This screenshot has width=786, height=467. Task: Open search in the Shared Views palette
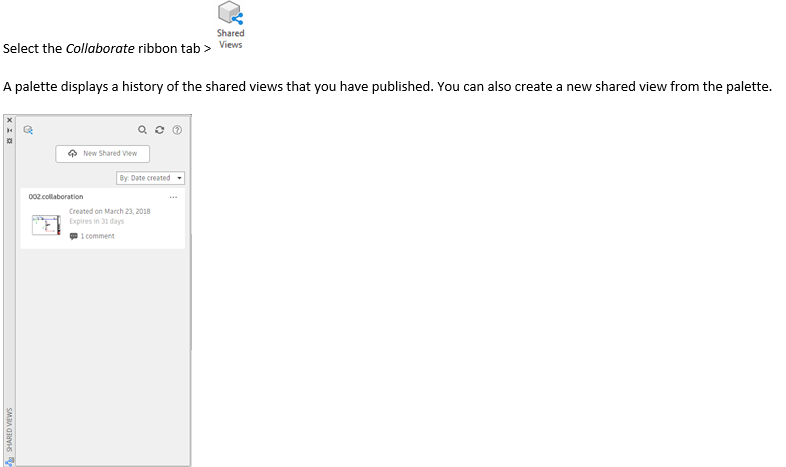point(142,130)
